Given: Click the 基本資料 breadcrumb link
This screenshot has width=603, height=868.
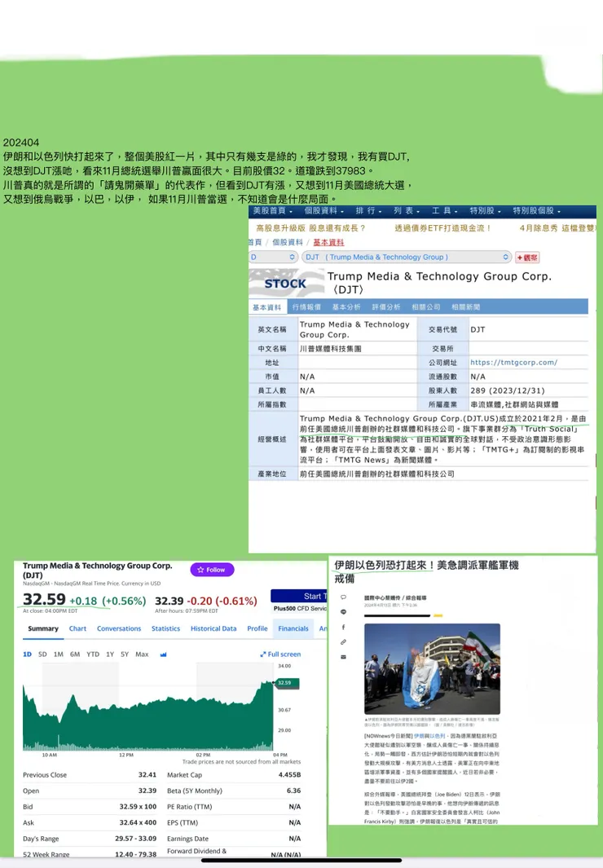Looking at the screenshot, I should [328, 242].
